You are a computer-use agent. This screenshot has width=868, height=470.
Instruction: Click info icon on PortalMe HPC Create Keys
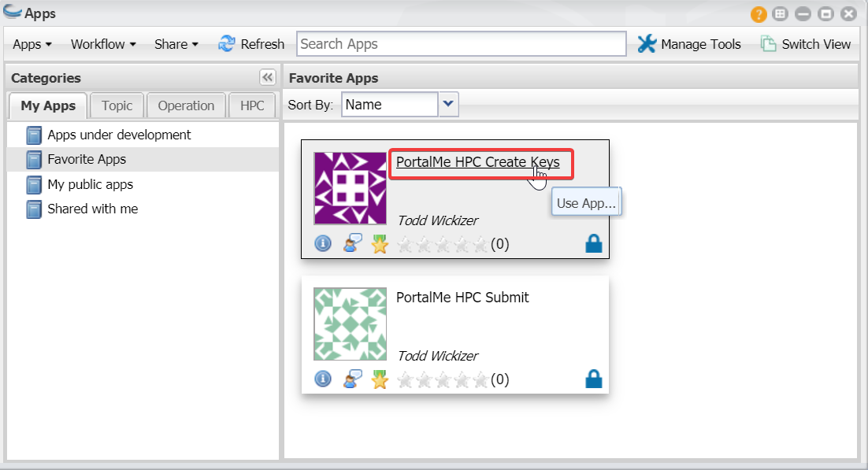click(x=323, y=243)
